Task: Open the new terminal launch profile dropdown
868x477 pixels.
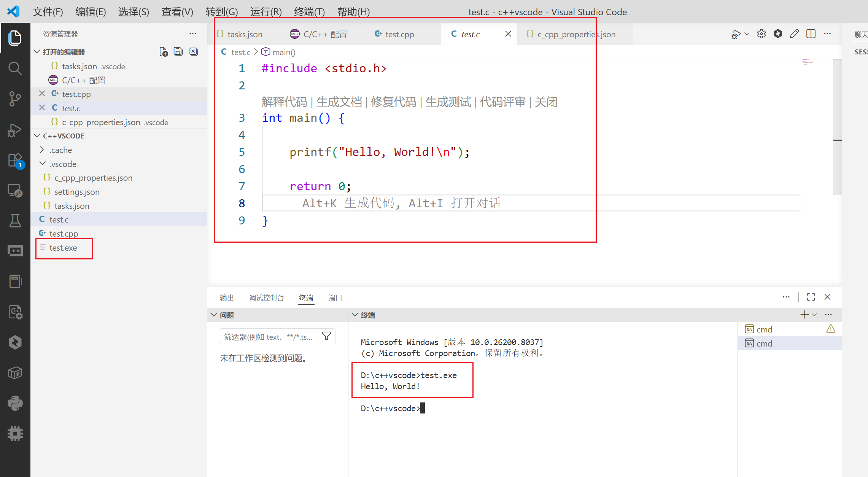Action: pos(814,315)
